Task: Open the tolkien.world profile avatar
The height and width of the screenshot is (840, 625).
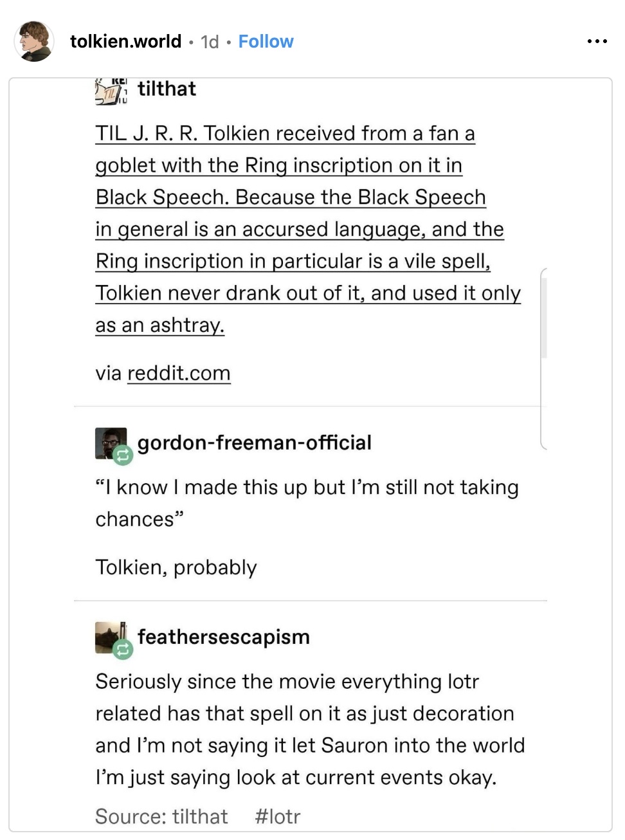Action: click(x=34, y=42)
